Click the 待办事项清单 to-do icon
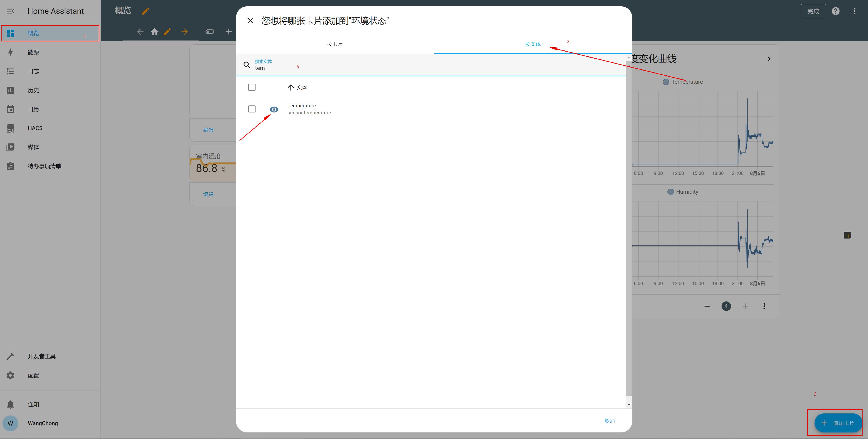Image resolution: width=868 pixels, height=439 pixels. [x=10, y=166]
